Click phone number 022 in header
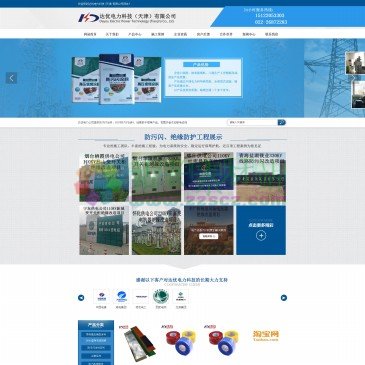The image size is (365, 365). click(271, 22)
